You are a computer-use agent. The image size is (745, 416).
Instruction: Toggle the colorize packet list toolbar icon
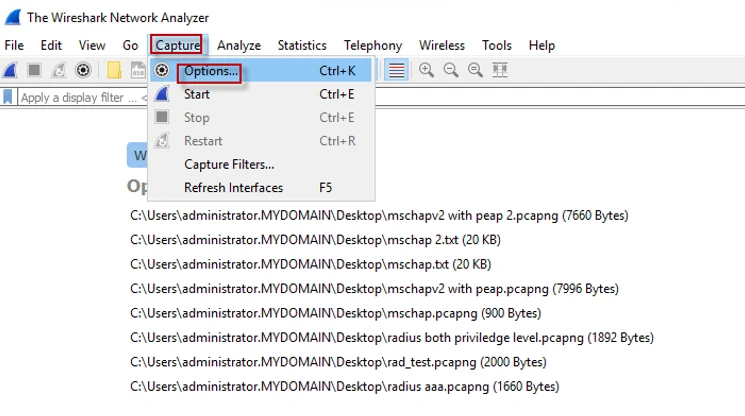pyautogui.click(x=397, y=70)
